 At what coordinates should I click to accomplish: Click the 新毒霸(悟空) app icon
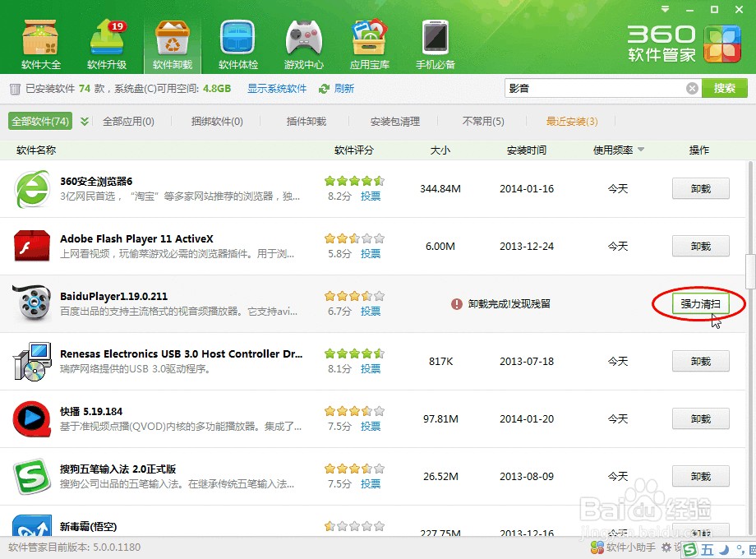pos(32,526)
